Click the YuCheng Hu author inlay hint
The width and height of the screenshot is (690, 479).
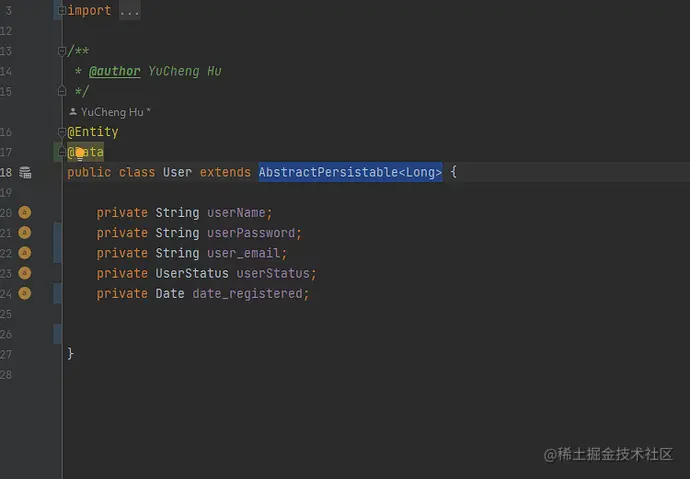pos(110,112)
